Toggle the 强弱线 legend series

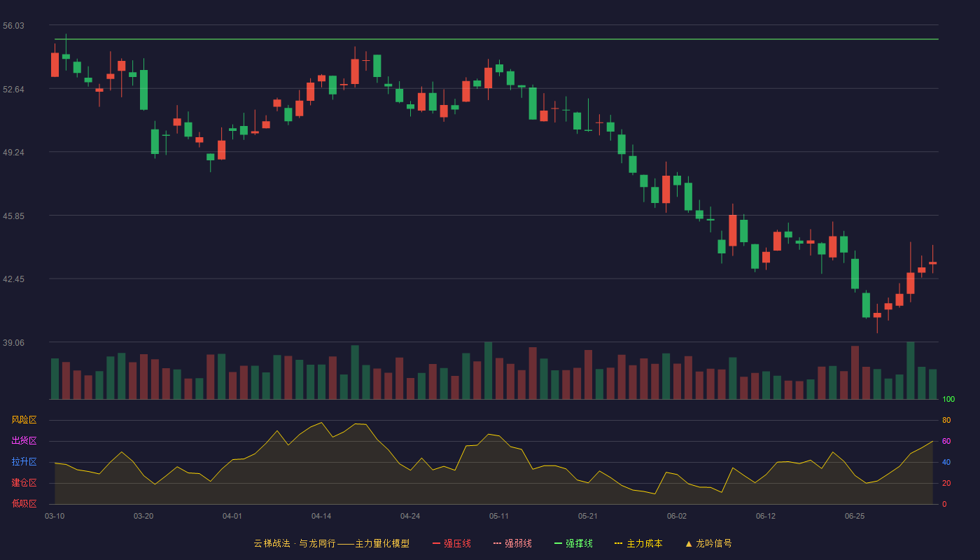(x=512, y=543)
